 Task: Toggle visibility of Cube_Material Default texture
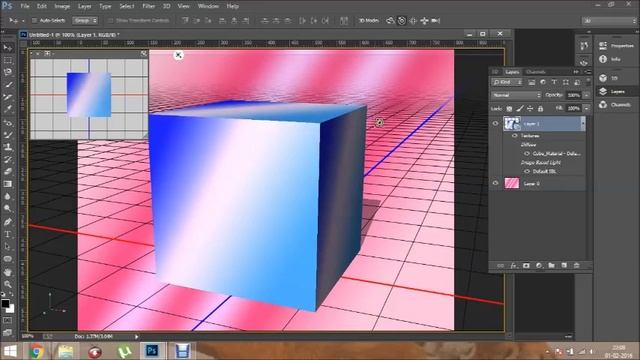click(x=527, y=153)
